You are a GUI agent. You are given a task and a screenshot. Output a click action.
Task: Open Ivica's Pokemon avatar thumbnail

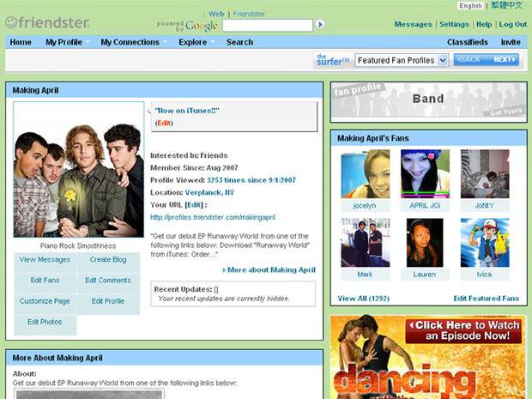click(x=484, y=243)
